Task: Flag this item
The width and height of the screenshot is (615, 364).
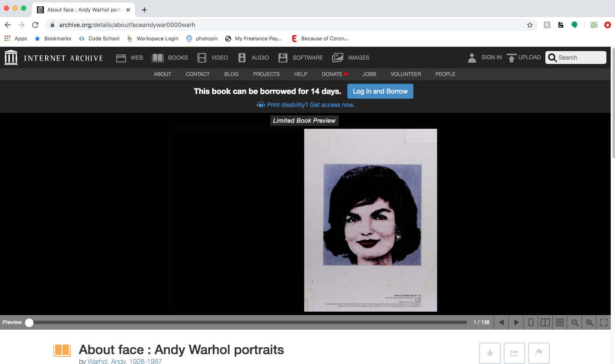Action: pyautogui.click(x=539, y=353)
